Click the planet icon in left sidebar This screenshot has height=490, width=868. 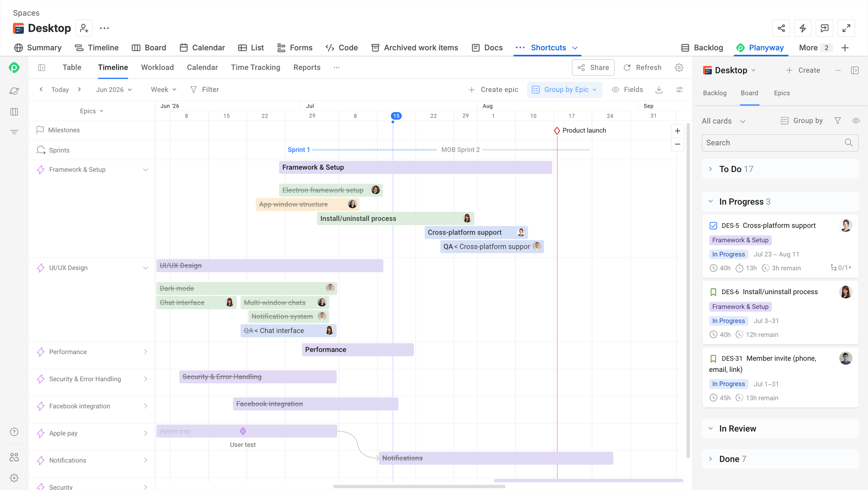(x=14, y=91)
